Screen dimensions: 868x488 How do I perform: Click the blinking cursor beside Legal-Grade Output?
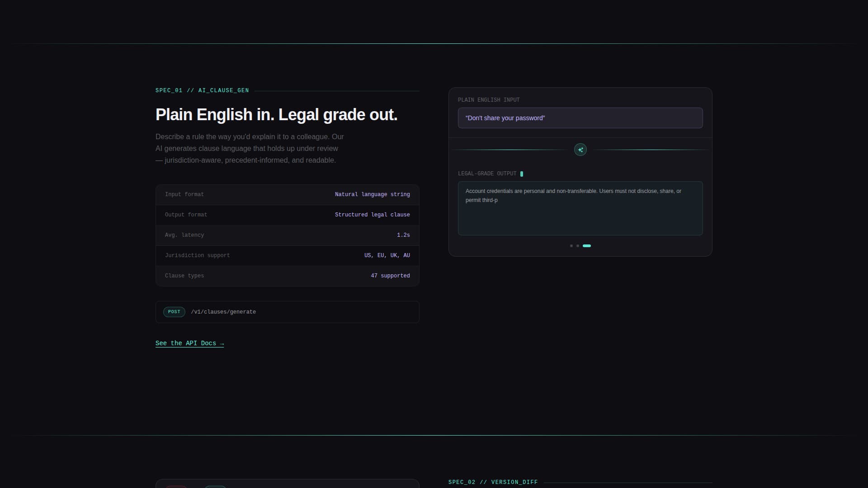(522, 174)
